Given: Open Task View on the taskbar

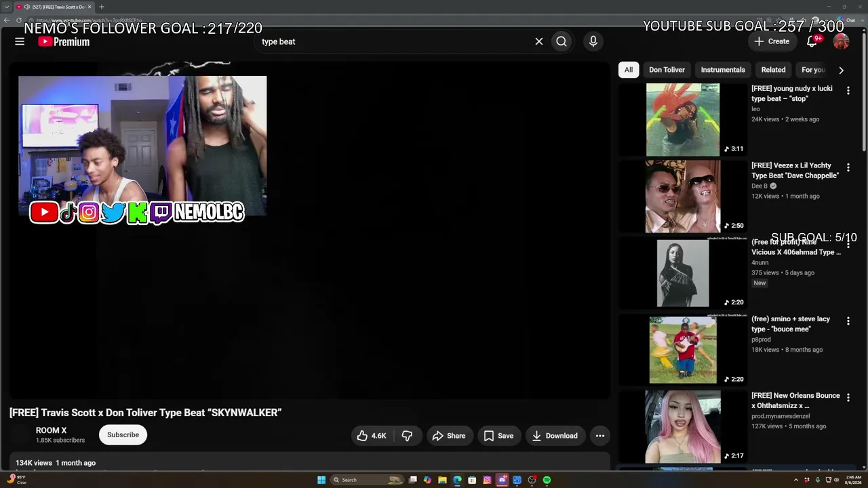Looking at the screenshot, I should point(412,480).
